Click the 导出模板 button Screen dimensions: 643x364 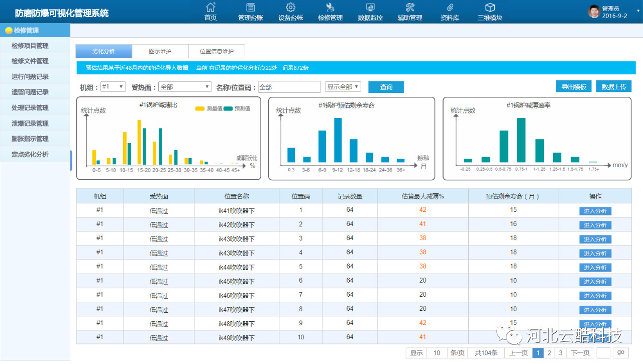[x=574, y=87]
